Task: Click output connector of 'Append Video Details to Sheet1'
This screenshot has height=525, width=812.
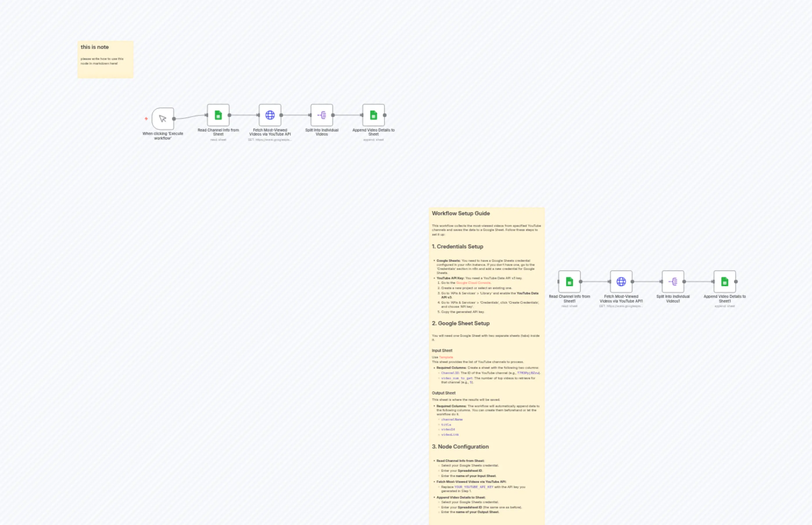Action: click(736, 282)
